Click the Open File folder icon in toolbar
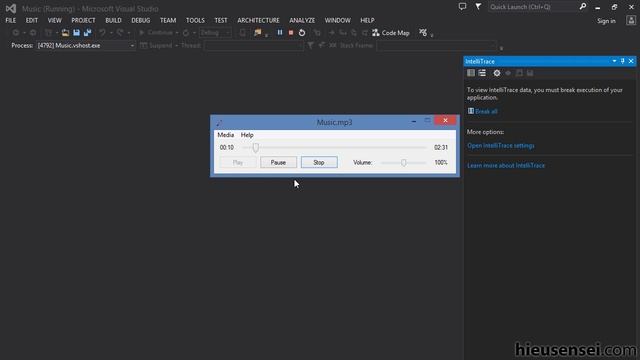This screenshot has width=640, height=360. coord(65,33)
